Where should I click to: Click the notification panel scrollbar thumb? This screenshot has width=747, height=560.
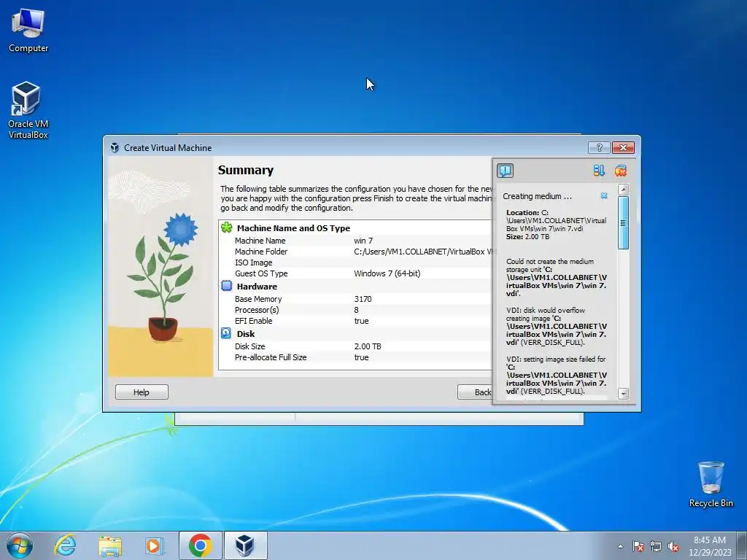click(x=623, y=222)
